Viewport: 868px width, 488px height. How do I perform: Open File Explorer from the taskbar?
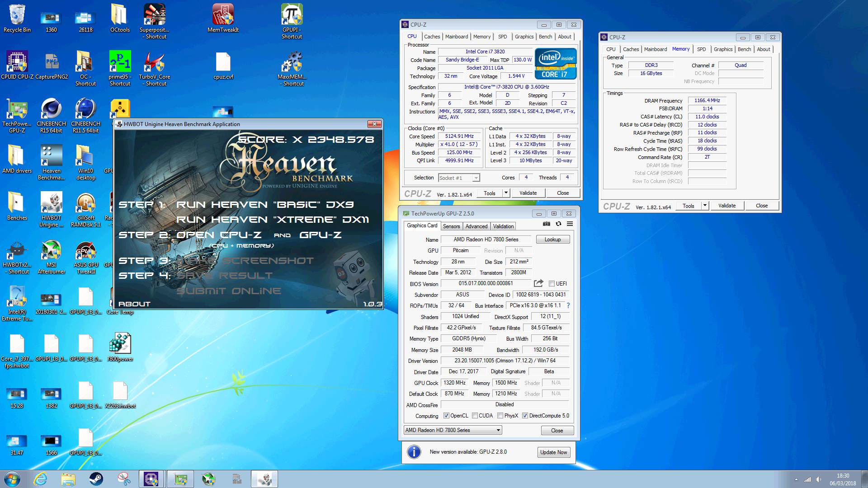(x=68, y=479)
